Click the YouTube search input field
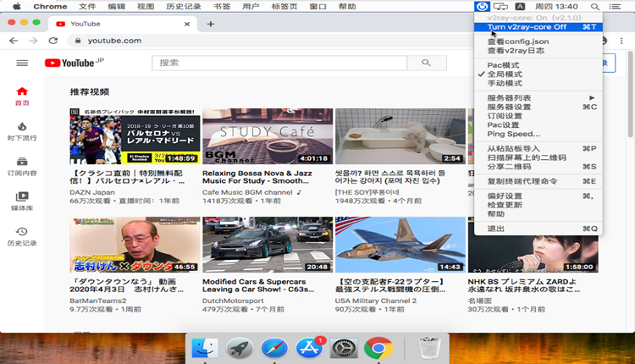Viewport: 635px width, 364px height. pyautogui.click(x=279, y=63)
